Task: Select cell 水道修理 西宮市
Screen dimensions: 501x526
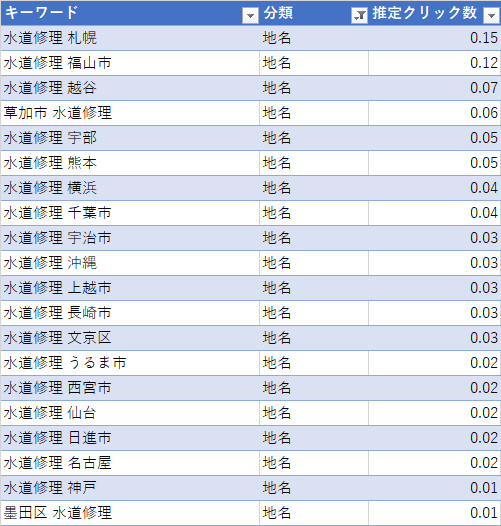Action: (x=130, y=388)
